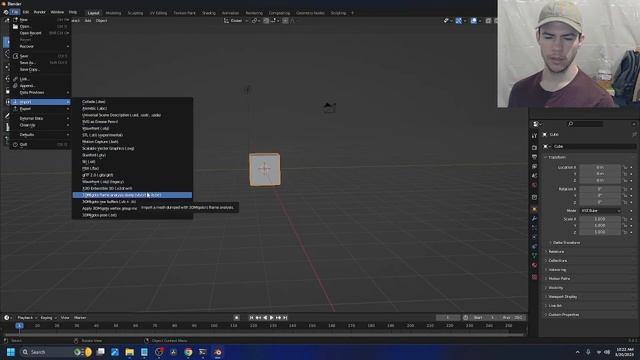The width and height of the screenshot is (640, 360).
Task: Switch to the Layout workspace tab
Action: (93, 13)
